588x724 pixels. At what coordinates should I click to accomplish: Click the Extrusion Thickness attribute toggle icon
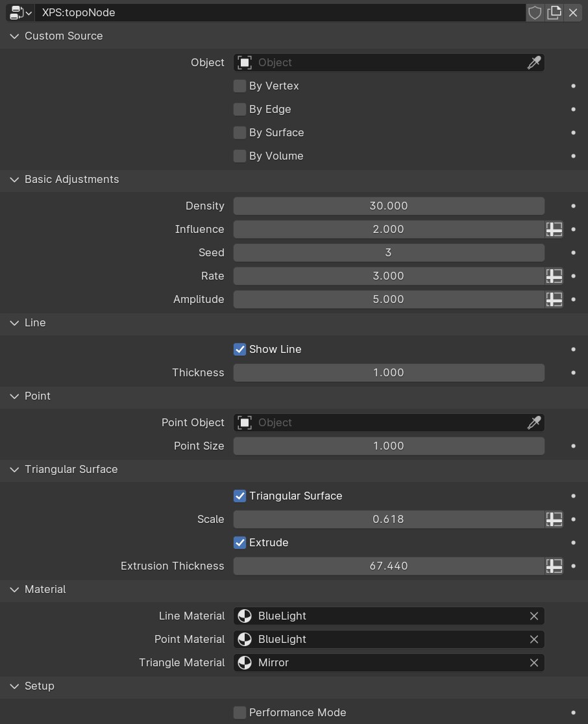(554, 566)
